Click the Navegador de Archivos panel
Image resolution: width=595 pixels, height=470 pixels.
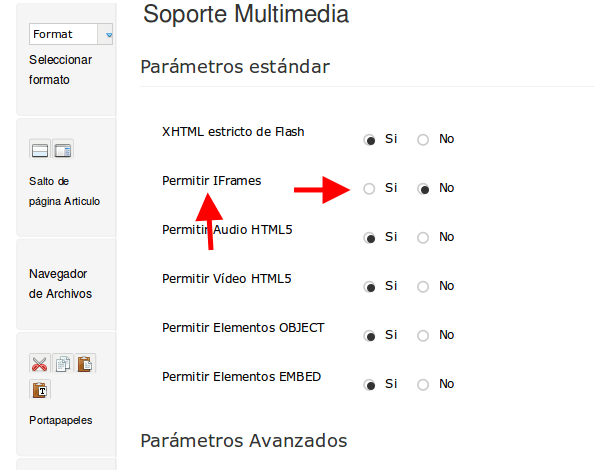[x=66, y=284]
